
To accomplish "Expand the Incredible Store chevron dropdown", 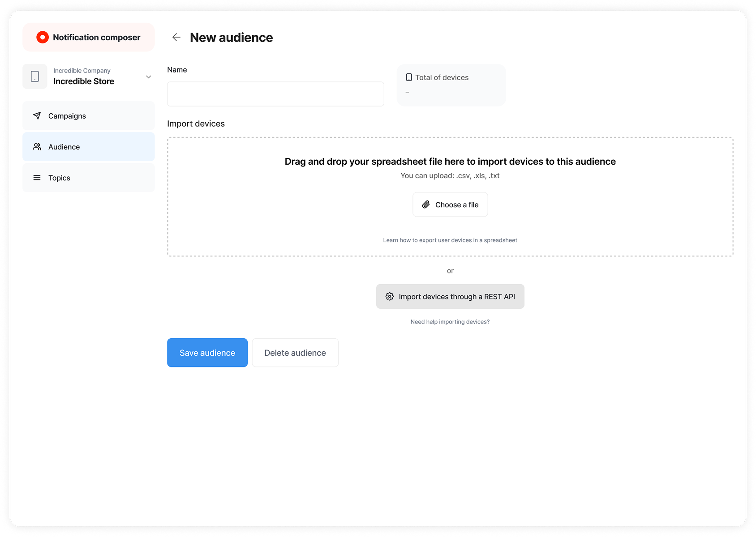I will [x=148, y=77].
